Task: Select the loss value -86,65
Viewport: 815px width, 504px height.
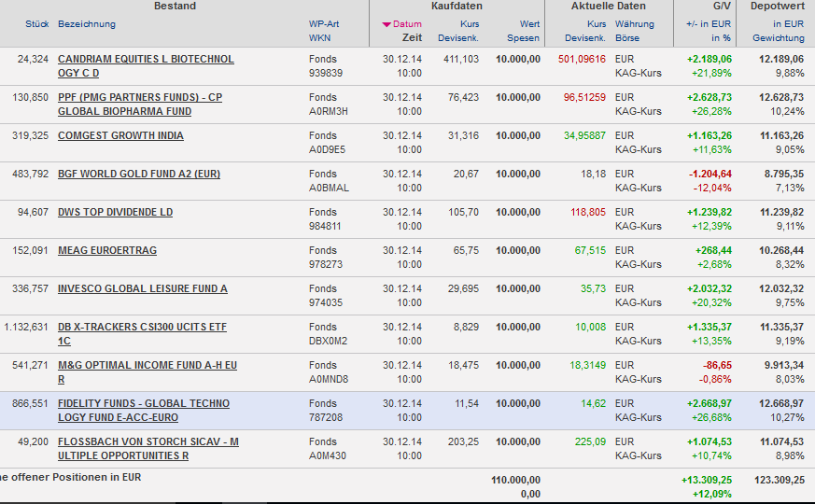Action: pos(717,365)
